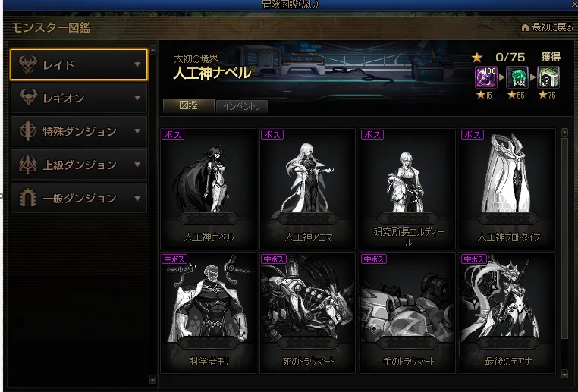This screenshot has width=578, height=392.
Task: Expand the 上級ダンジョン dropdown arrow
Action: tap(137, 165)
